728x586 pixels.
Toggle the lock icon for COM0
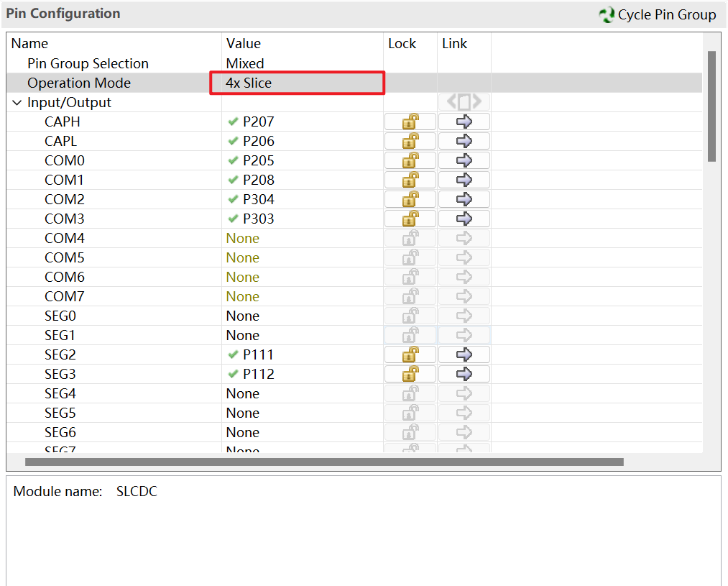(x=410, y=160)
